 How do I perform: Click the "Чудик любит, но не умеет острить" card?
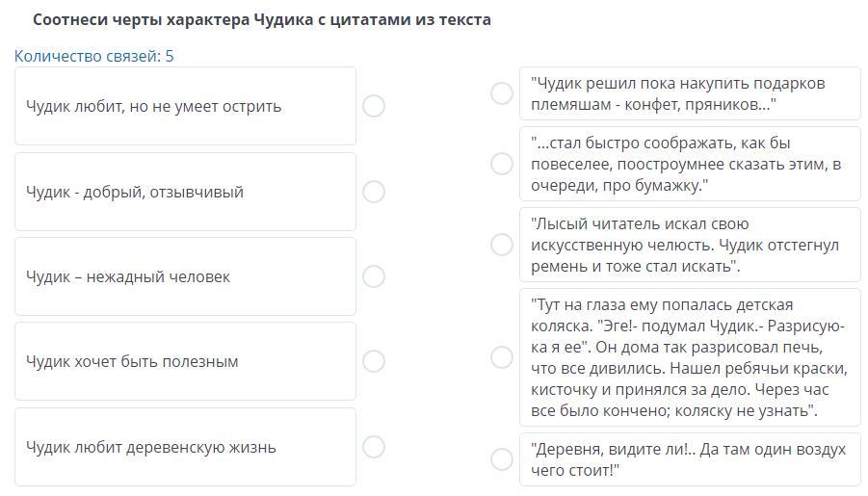coord(185,106)
